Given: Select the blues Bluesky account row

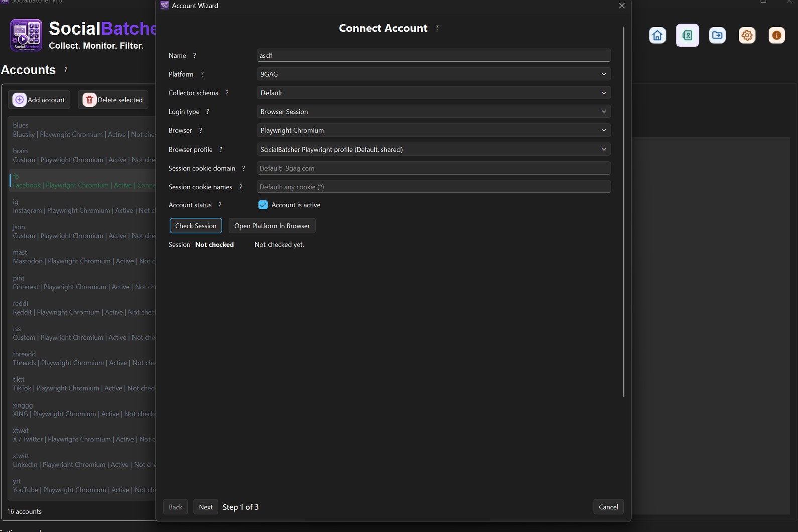Looking at the screenshot, I should [x=83, y=130].
